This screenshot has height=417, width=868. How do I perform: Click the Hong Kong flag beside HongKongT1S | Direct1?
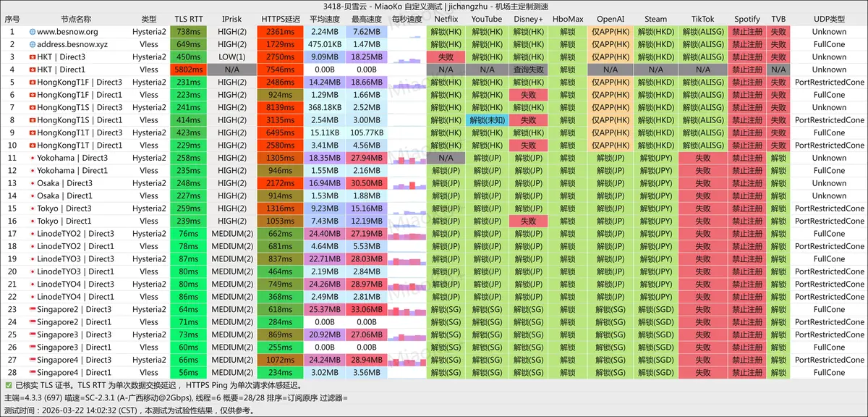(x=33, y=120)
